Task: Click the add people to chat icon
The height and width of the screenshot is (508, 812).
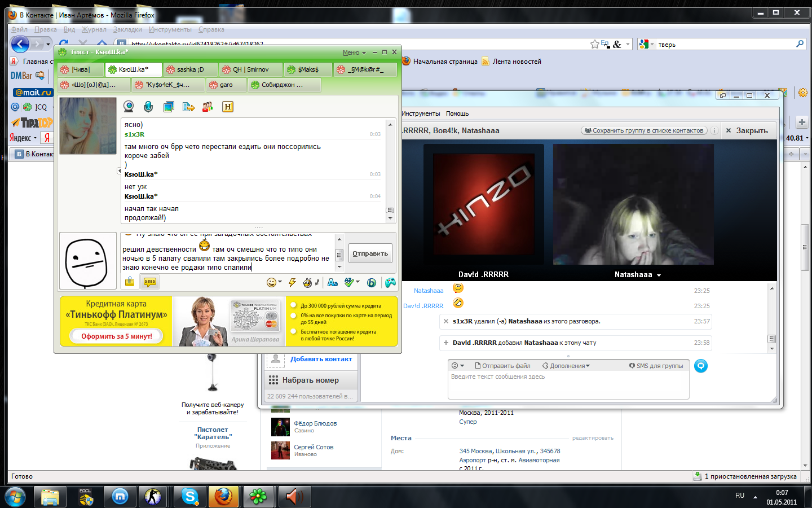Action: tap(208, 107)
